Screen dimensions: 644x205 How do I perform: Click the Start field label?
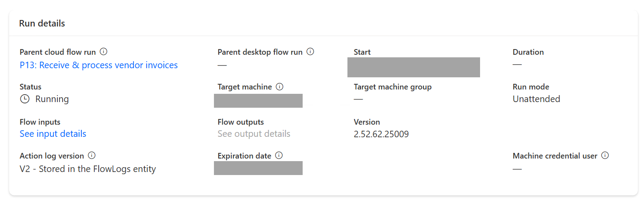coord(362,52)
